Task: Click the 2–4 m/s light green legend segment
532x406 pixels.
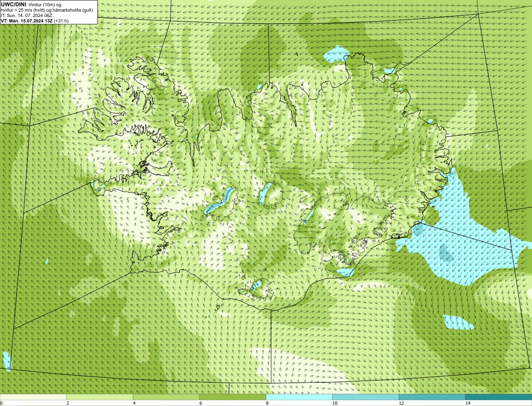Action: tap(100, 397)
